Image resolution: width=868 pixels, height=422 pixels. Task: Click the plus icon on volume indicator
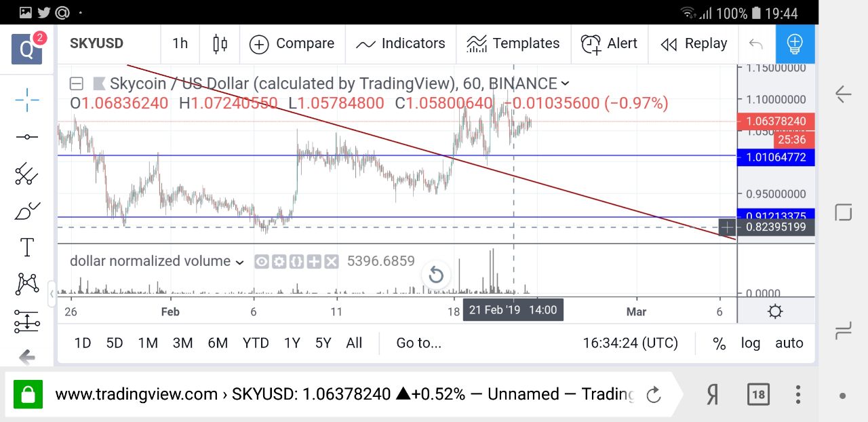click(x=313, y=262)
